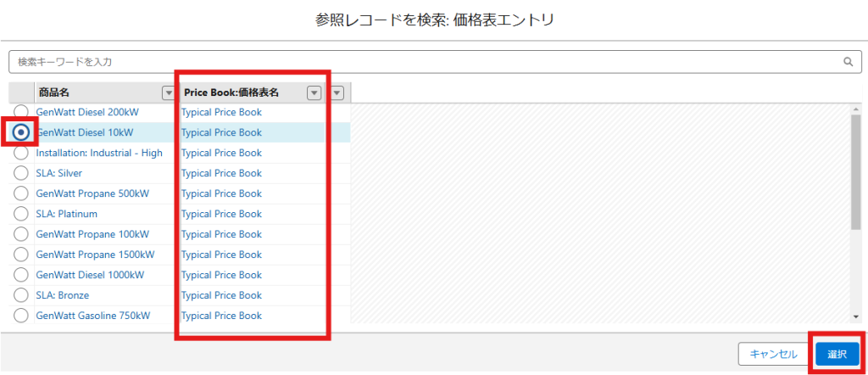
Task: Select radio for GenWatt Propane 500kW
Action: (x=20, y=193)
